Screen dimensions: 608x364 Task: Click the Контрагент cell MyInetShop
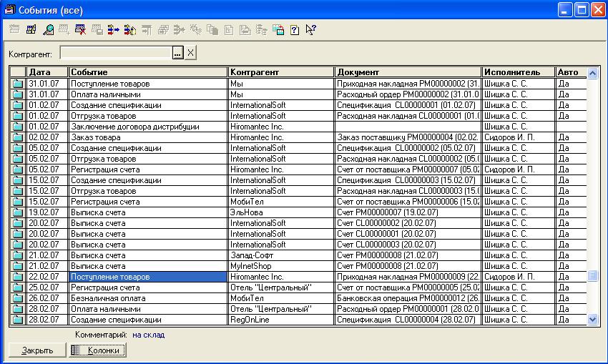point(281,266)
